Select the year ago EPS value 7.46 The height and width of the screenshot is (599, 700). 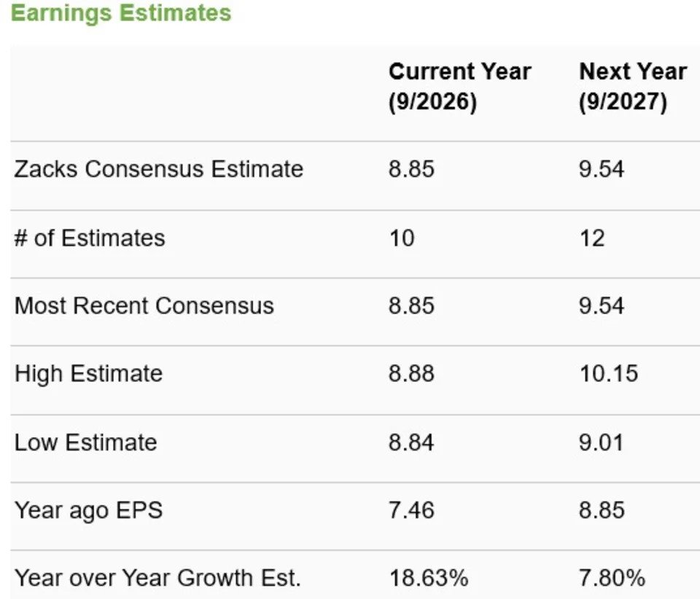411,510
